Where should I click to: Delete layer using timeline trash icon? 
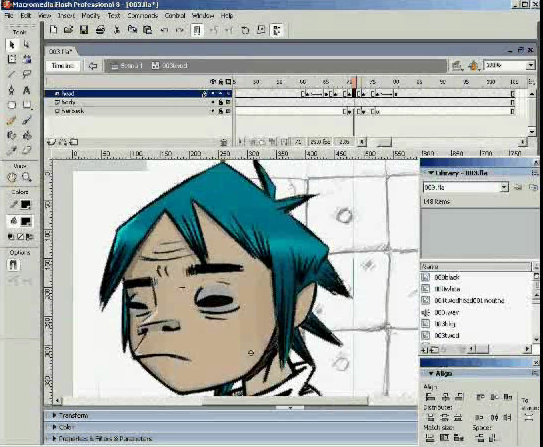click(x=224, y=142)
